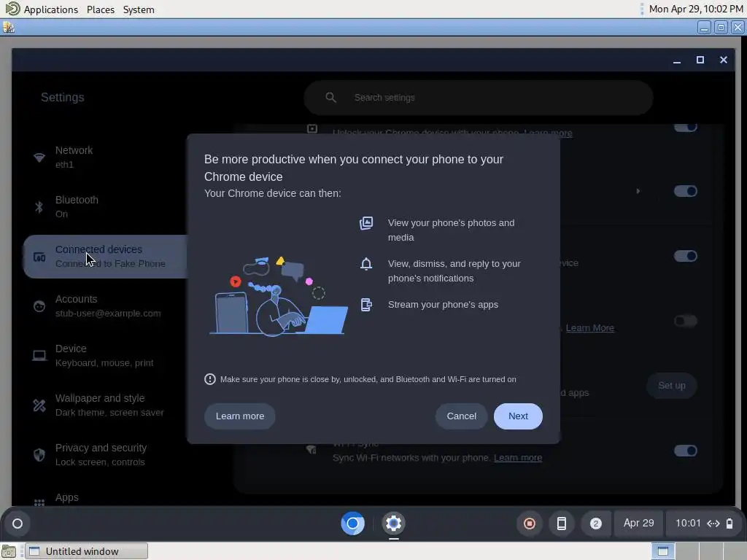
Task: Click the Privacy shield icon
Action: [39, 455]
